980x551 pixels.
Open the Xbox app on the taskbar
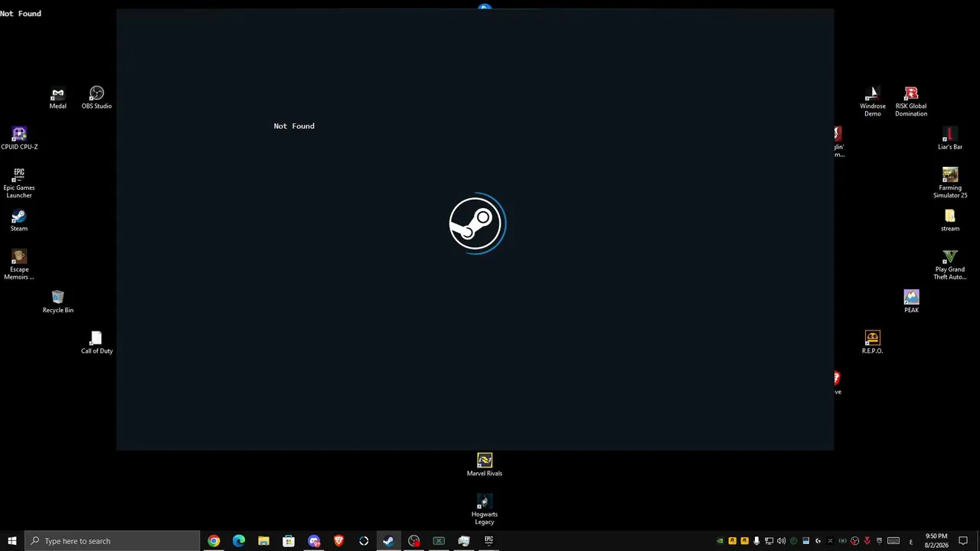coord(439,541)
